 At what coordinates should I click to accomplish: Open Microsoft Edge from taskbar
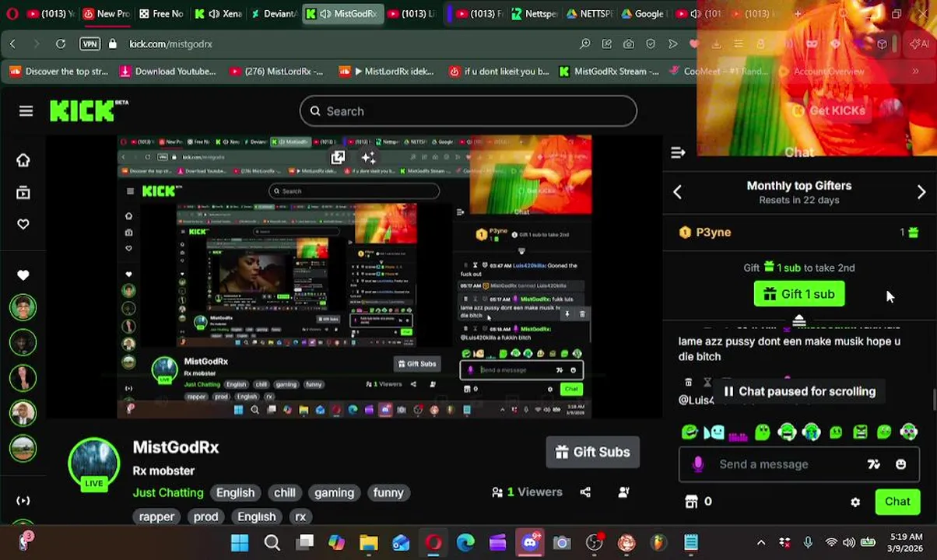click(x=465, y=542)
